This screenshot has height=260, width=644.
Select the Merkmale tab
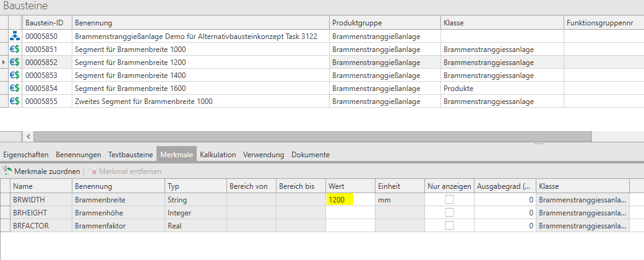[176, 155]
